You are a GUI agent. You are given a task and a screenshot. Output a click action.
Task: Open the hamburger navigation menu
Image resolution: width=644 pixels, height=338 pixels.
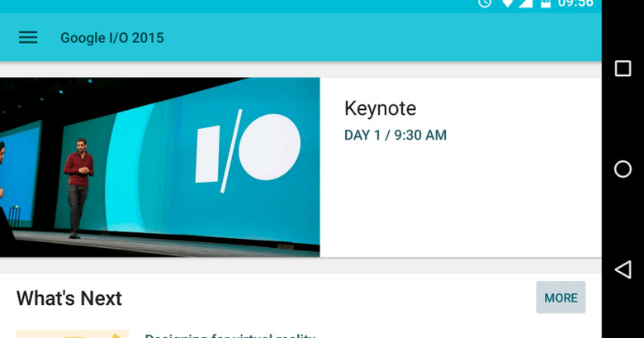tap(28, 38)
